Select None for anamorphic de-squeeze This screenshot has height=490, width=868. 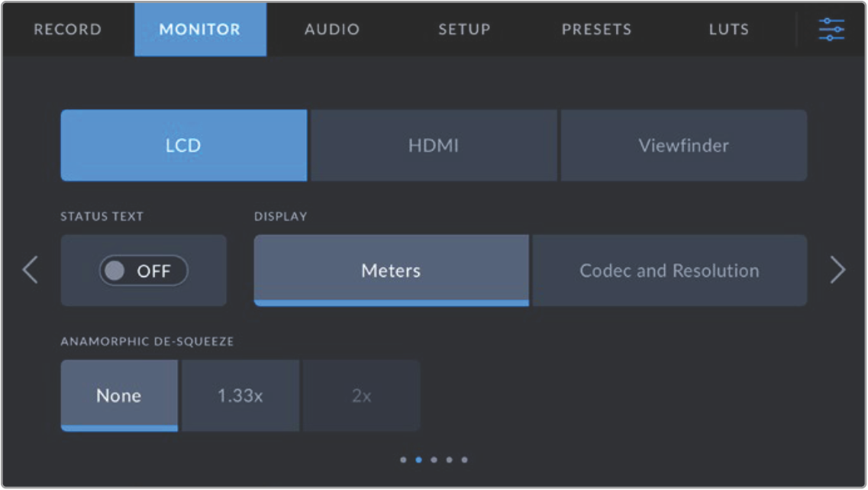coord(119,395)
